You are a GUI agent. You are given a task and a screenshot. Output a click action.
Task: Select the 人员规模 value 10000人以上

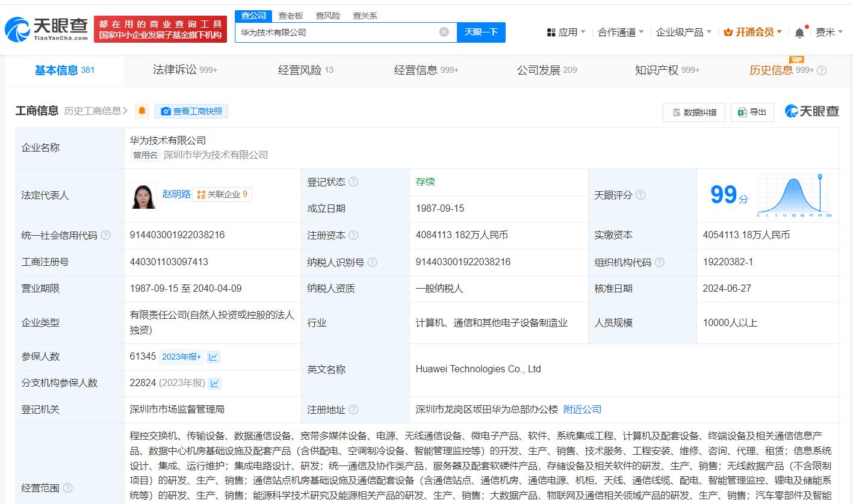point(730,323)
